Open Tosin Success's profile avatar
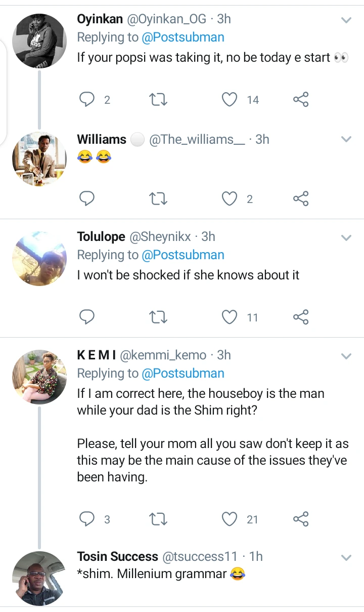Screen dimensions: 364x612 (39, 578)
